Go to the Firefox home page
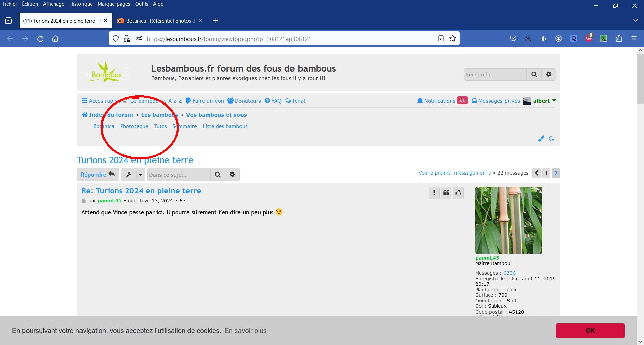 pos(55,39)
